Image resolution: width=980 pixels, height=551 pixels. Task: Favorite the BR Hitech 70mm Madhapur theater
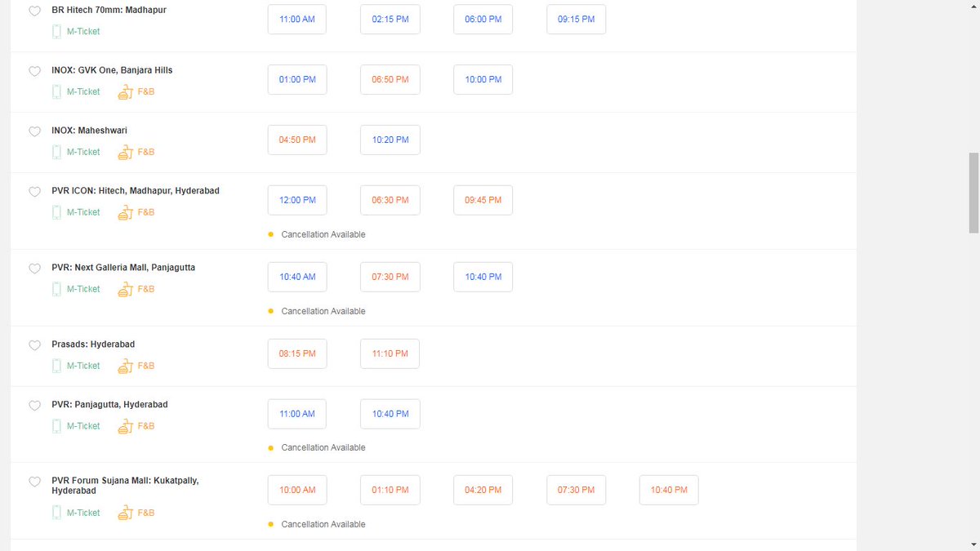point(34,11)
